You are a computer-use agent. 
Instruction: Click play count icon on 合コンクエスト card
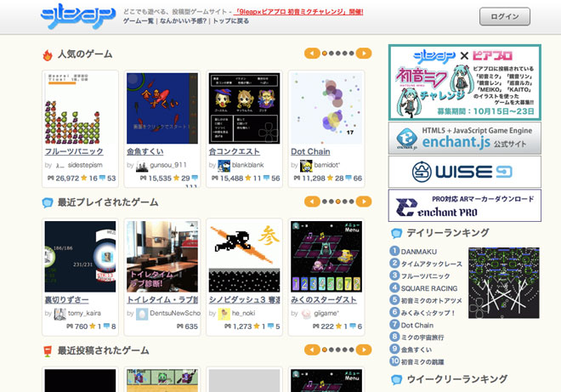215,178
